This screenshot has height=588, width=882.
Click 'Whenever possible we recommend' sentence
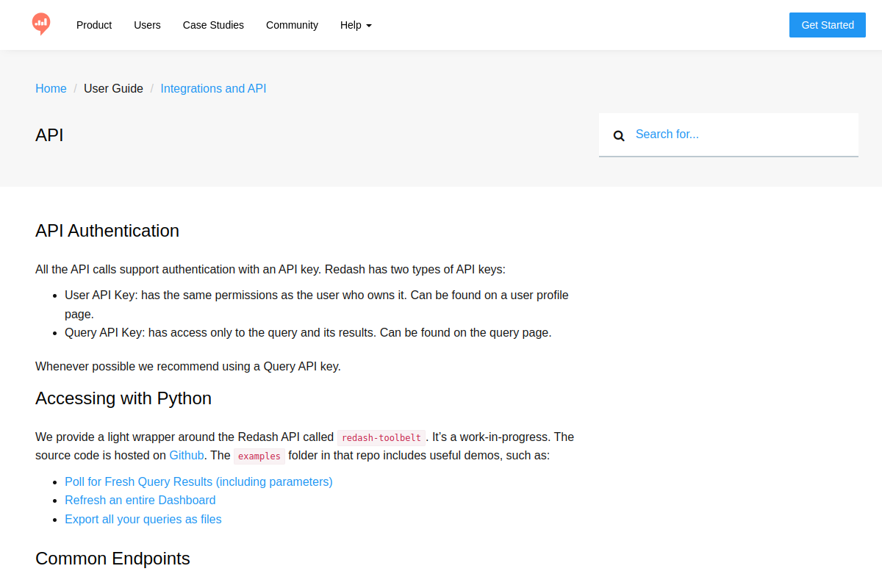(x=188, y=366)
